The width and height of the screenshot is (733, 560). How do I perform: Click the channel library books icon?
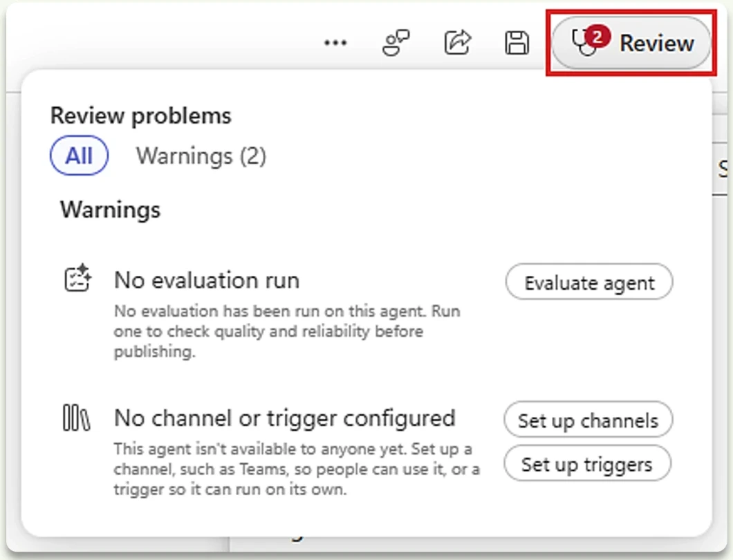pyautogui.click(x=76, y=418)
